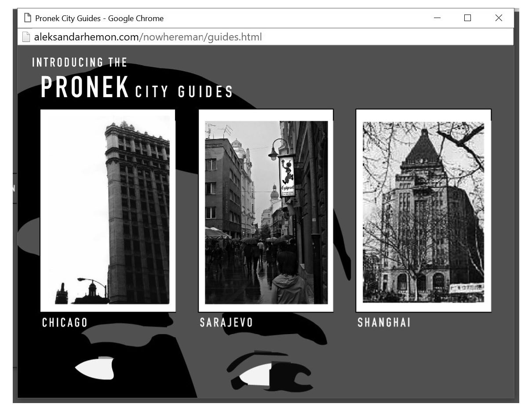This screenshot has height=411, width=532.
Task: Click the SHANGHAI caption link
Action: point(384,323)
